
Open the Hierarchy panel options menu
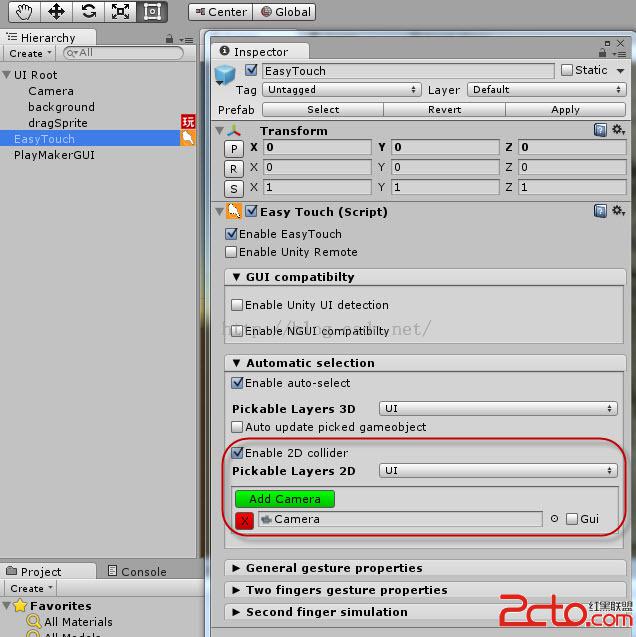[x=187, y=40]
